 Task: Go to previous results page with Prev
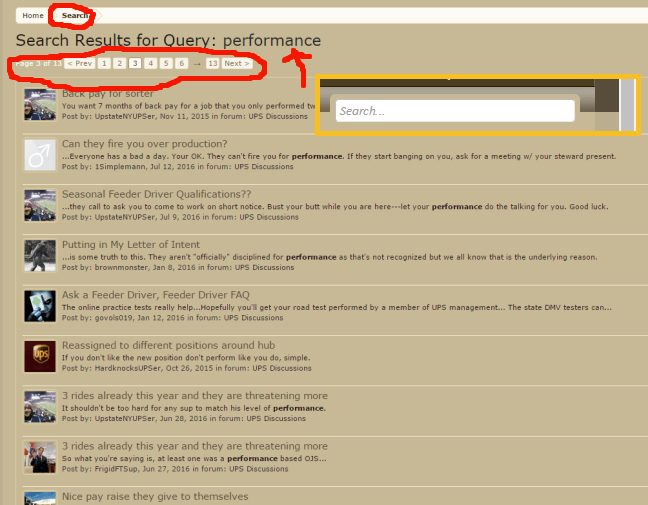[80, 63]
